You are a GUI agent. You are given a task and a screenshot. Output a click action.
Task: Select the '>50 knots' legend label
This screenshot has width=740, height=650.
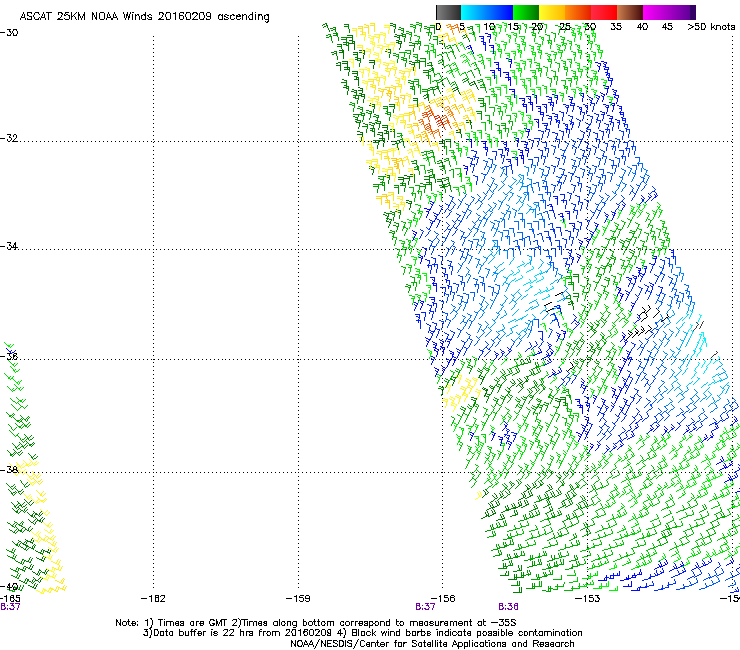(711, 27)
